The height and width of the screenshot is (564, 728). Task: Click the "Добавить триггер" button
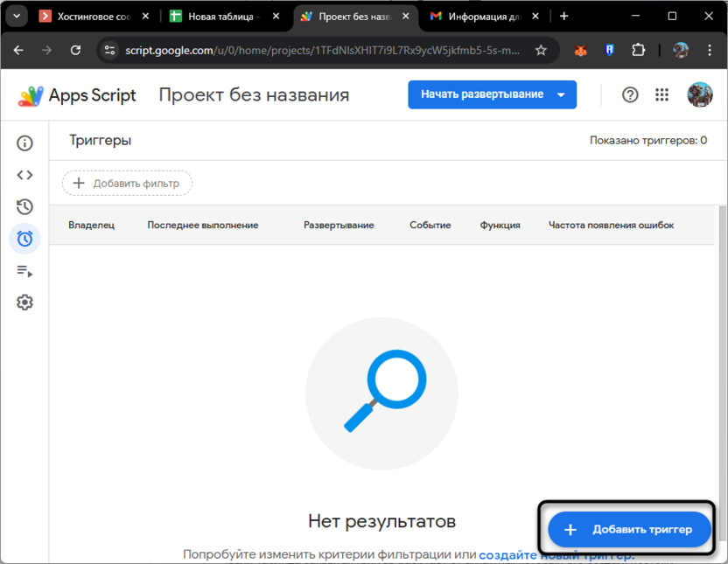627,529
